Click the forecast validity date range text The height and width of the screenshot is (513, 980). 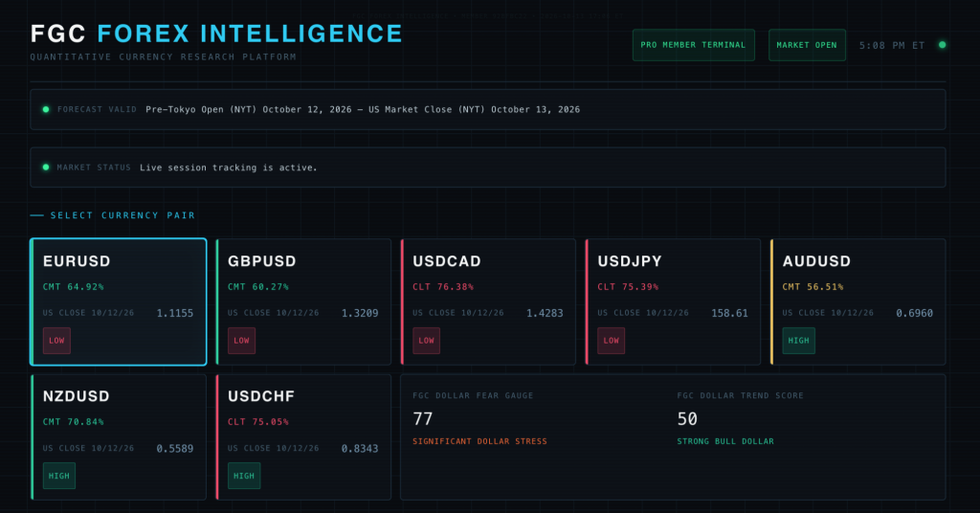click(363, 109)
